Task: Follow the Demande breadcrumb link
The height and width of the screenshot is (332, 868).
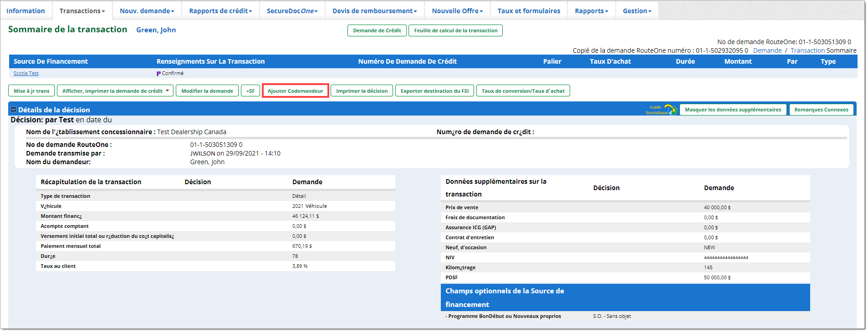Action: point(767,50)
